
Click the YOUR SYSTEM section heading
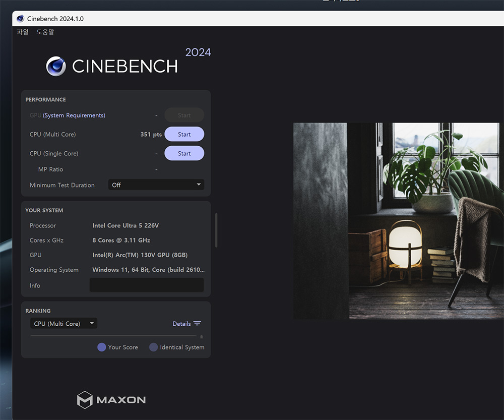coord(44,210)
